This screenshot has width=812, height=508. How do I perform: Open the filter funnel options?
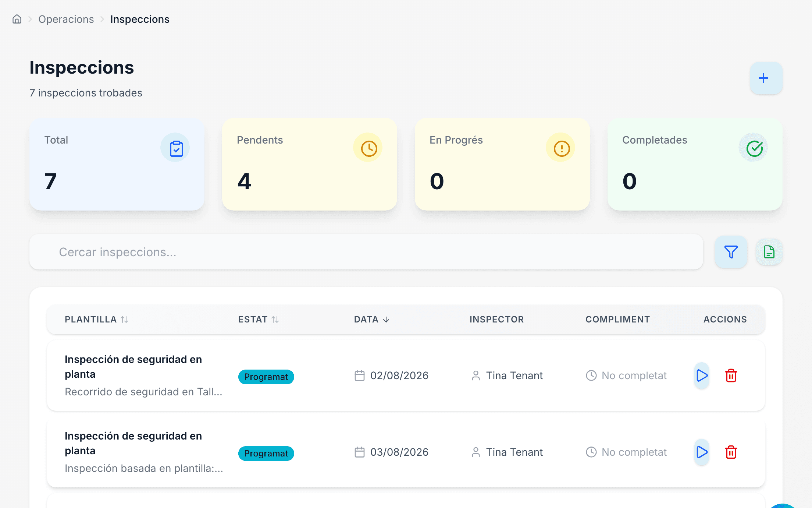point(731,252)
